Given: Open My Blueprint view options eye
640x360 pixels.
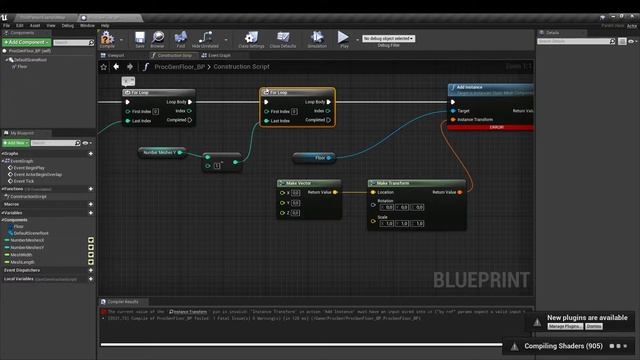Looking at the screenshot, I should pos(87,143).
